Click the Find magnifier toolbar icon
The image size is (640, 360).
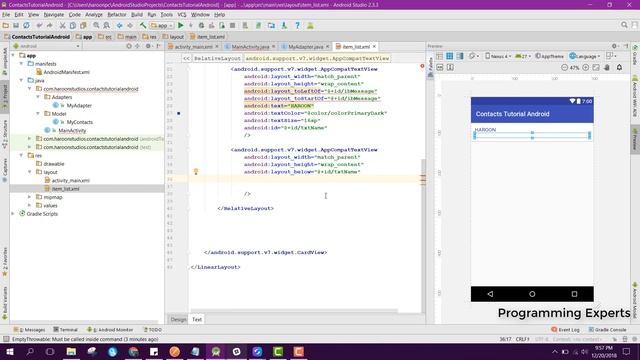click(96, 26)
